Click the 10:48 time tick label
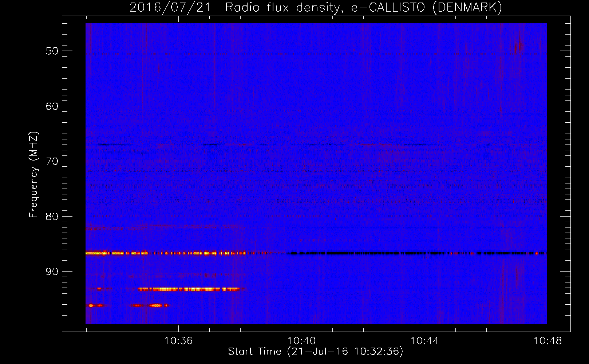This screenshot has width=589, height=364. pyautogui.click(x=548, y=341)
